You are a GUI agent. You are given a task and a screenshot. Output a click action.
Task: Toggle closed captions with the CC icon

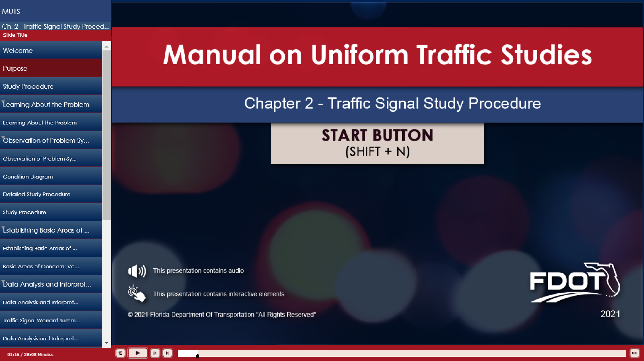[634, 353]
